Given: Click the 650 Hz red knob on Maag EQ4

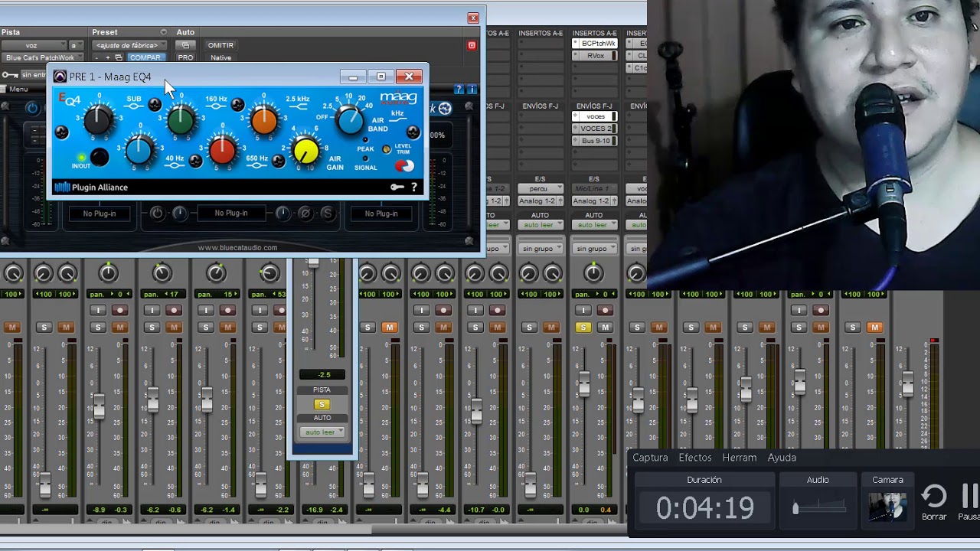Looking at the screenshot, I should (222, 150).
